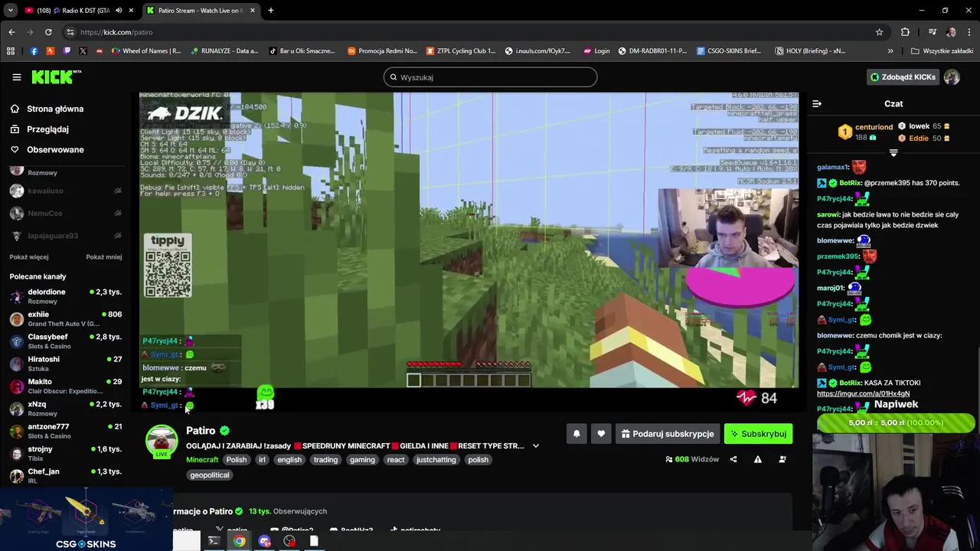Click Pokaż więcej in the sidebar

click(29, 257)
